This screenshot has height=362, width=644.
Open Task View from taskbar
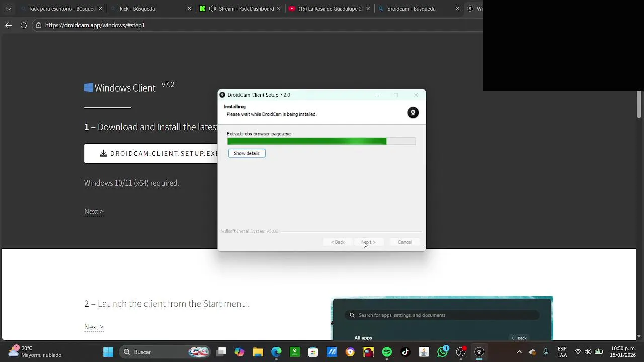point(221,352)
